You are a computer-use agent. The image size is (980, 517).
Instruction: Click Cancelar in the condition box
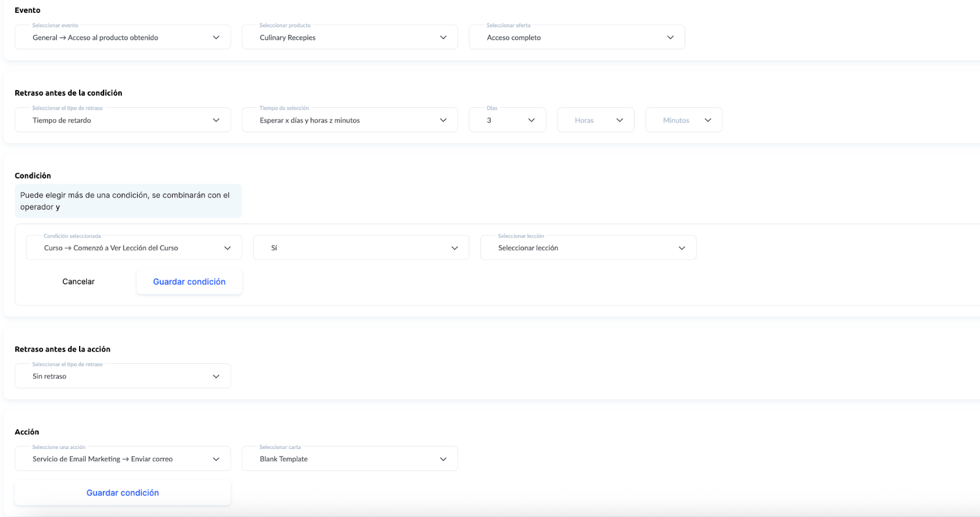pyautogui.click(x=78, y=282)
